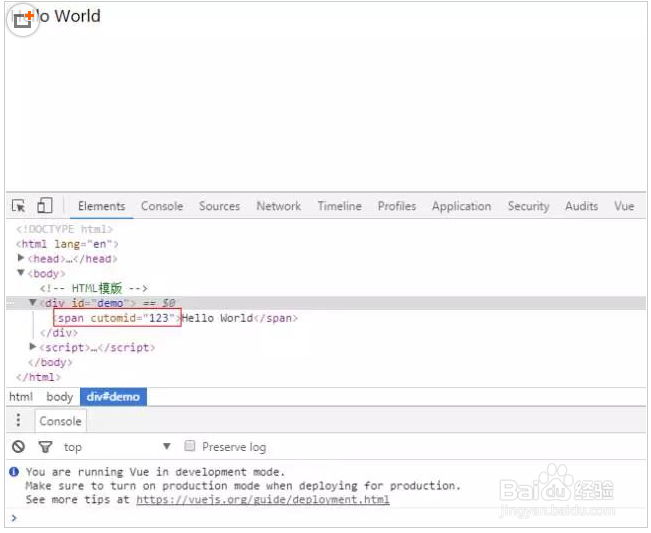Select the Console drawer tab

pyautogui.click(x=61, y=421)
